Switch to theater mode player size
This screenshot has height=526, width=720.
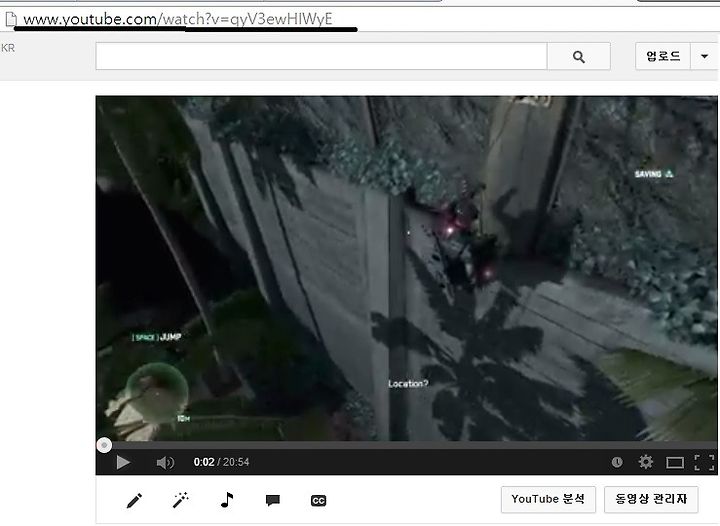coord(675,463)
